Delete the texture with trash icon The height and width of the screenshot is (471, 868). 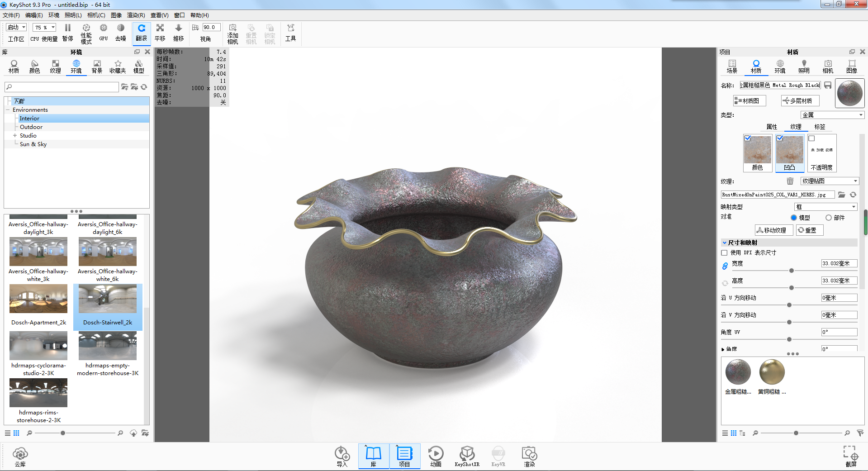[x=790, y=181]
